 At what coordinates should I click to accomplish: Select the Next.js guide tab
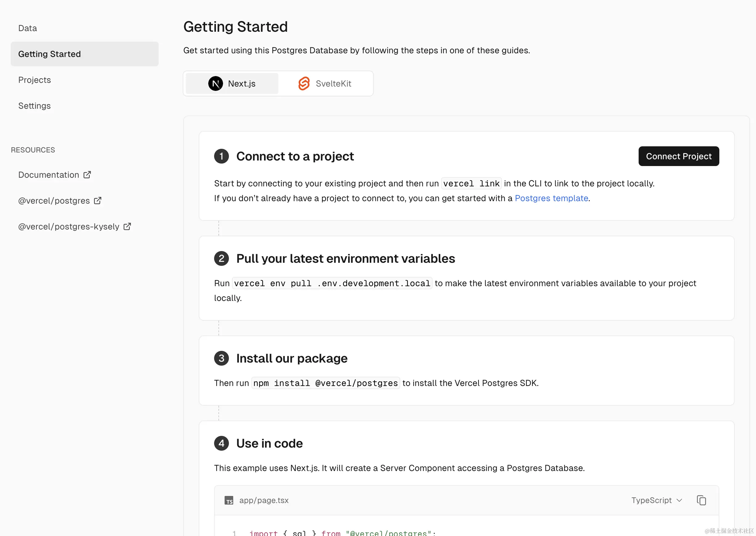click(x=232, y=83)
